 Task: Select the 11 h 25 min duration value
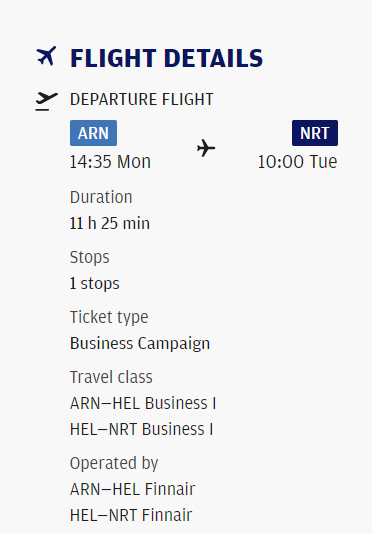pos(110,223)
